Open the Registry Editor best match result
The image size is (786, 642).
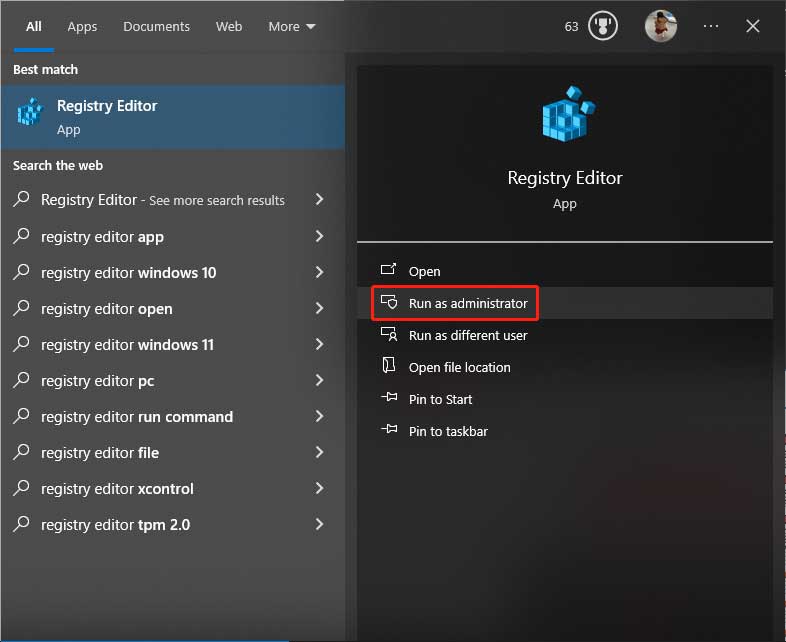(173, 117)
